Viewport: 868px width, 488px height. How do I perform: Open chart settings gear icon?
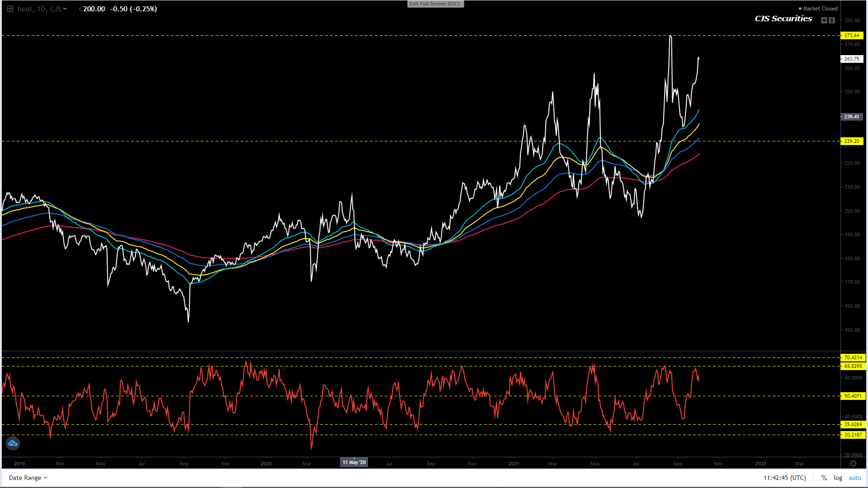(x=853, y=464)
